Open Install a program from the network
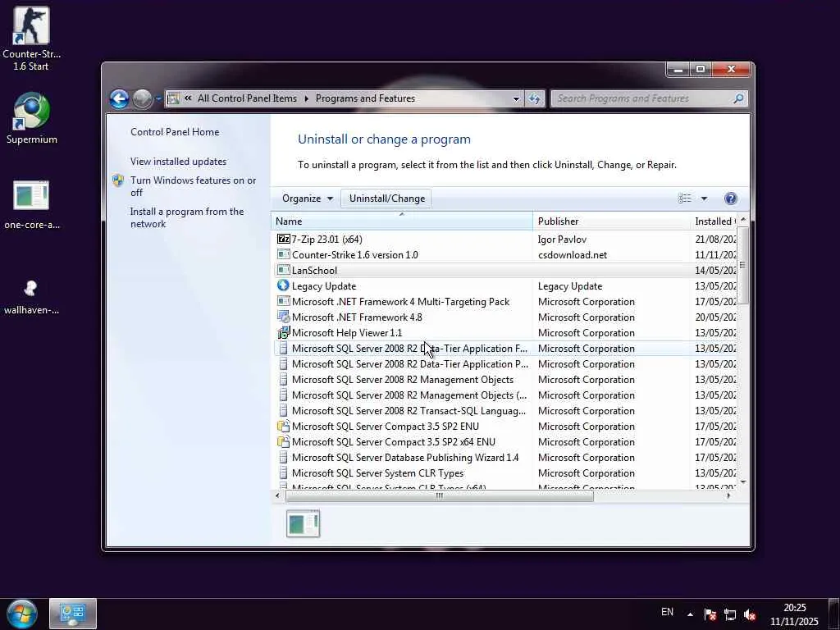 point(186,217)
